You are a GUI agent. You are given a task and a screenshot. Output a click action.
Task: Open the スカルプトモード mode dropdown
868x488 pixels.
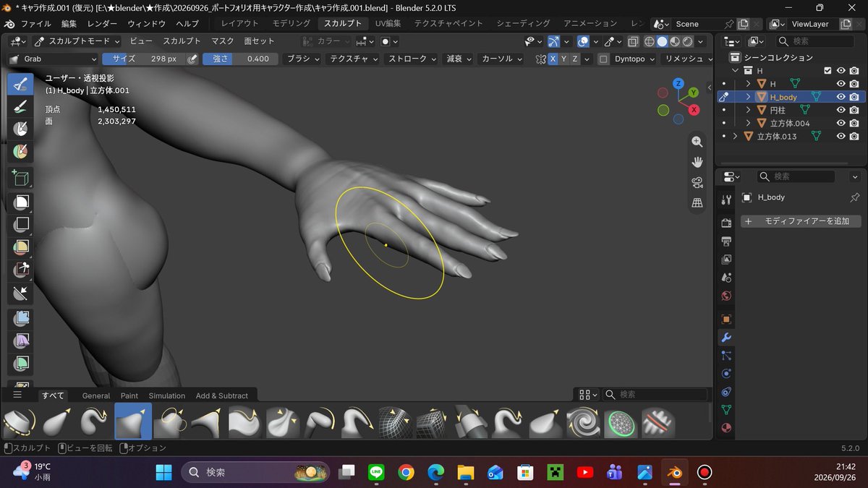point(78,41)
